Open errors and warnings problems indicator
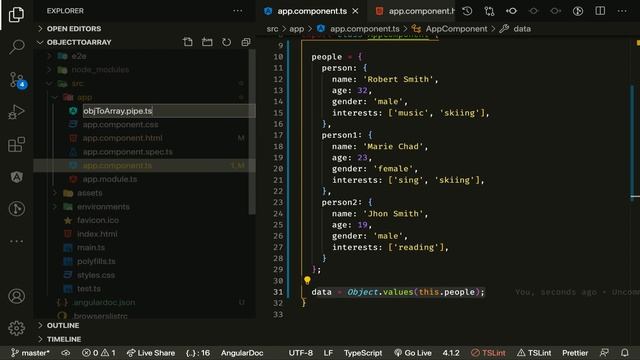 [98, 353]
